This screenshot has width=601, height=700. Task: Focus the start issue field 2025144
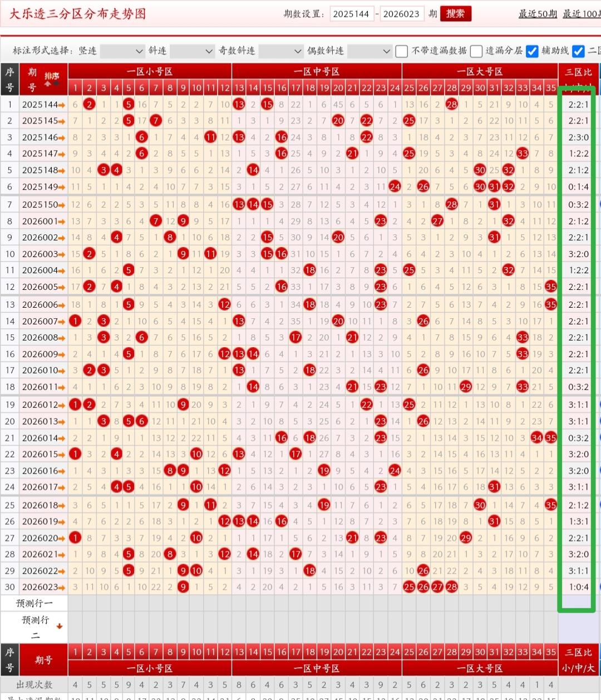[352, 14]
